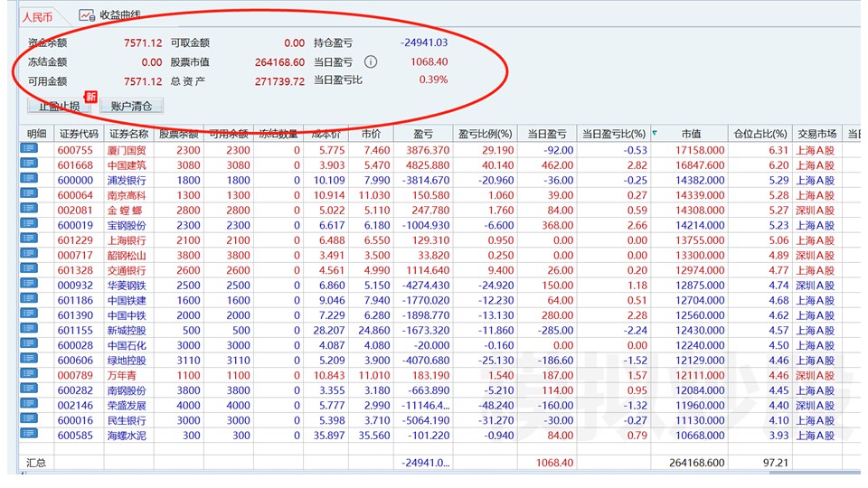
Task: Select stock code 600028
Action: (75, 345)
